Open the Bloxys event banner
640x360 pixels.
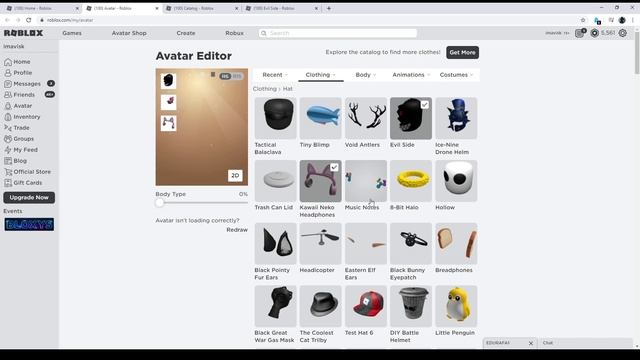29,224
